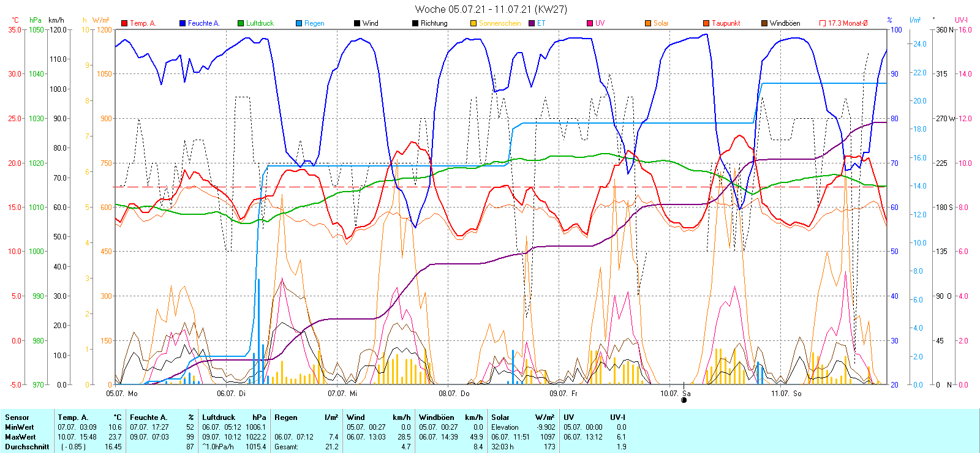
Task: Click the max solar value 1097
Action: pos(547,437)
